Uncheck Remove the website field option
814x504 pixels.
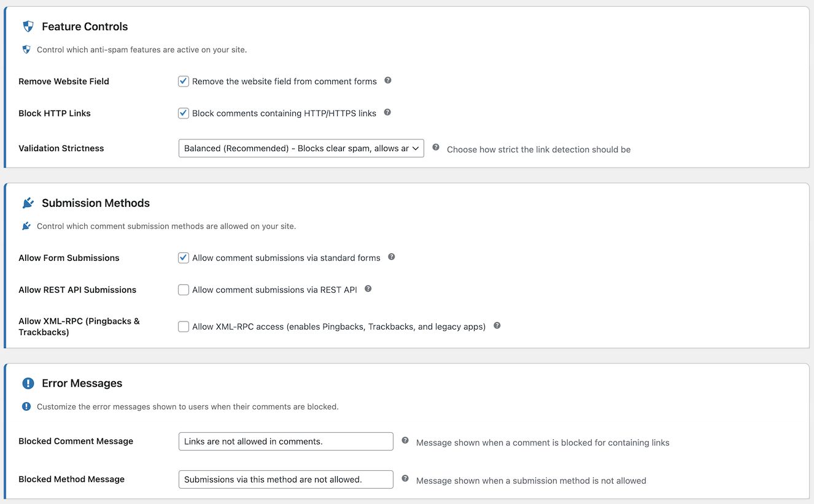[x=183, y=80]
